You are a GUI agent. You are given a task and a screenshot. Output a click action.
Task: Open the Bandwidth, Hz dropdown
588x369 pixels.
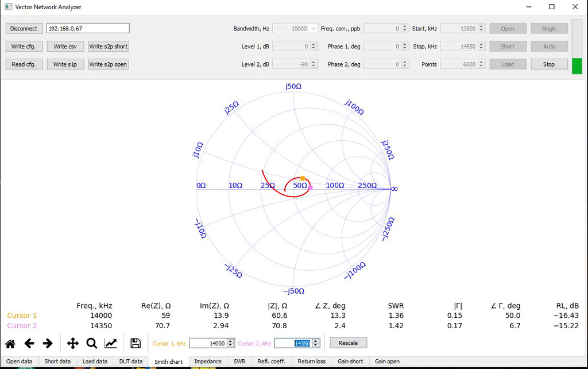coord(295,29)
